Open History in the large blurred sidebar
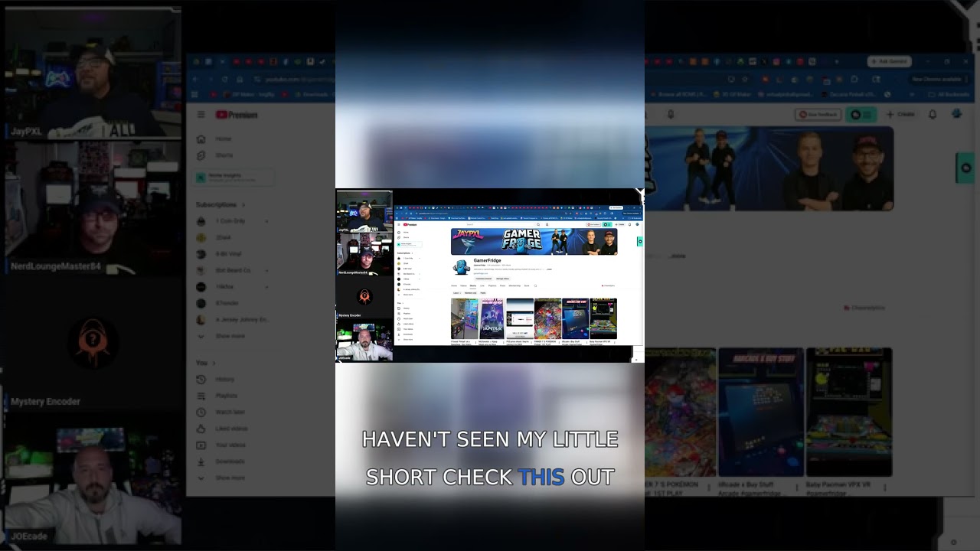The height and width of the screenshot is (551, 980). (x=224, y=380)
